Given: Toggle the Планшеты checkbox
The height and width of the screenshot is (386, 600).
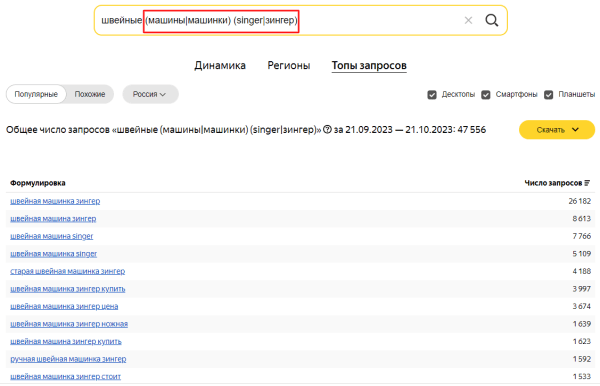Looking at the screenshot, I should tap(548, 94).
